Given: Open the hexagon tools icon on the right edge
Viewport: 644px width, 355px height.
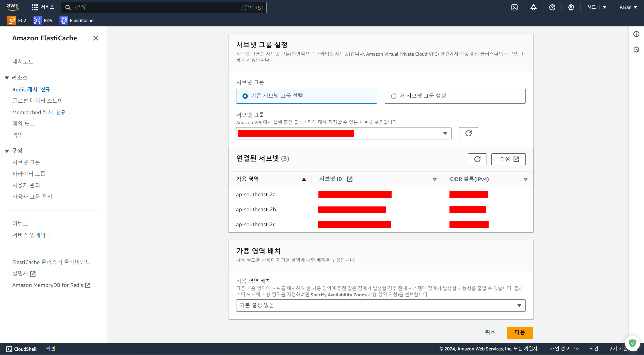Looking at the screenshot, I should 636,50.
